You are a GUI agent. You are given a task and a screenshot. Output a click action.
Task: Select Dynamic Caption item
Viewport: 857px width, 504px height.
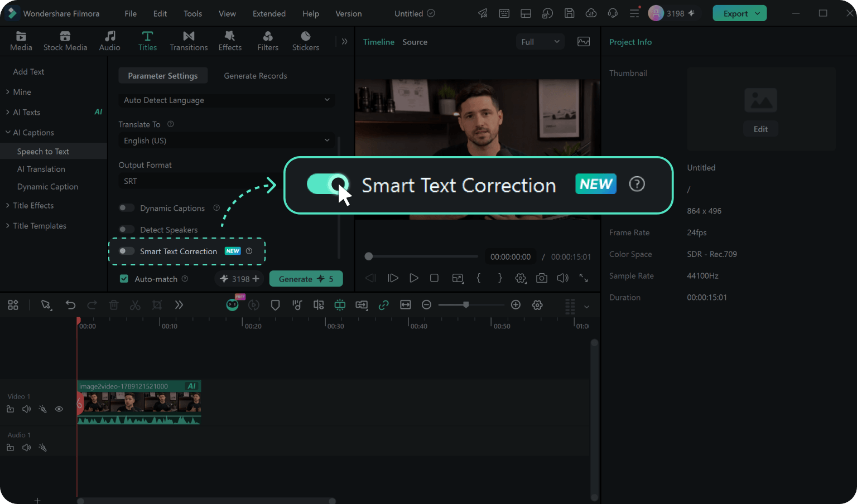tap(47, 187)
